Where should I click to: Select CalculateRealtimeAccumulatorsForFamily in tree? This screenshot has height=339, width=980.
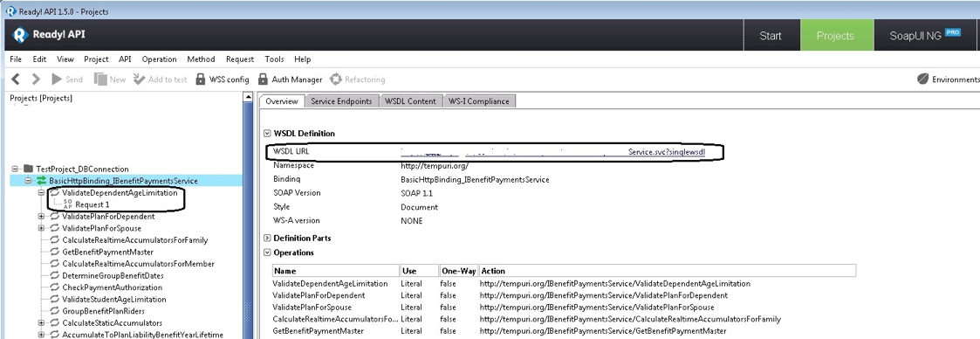(135, 240)
